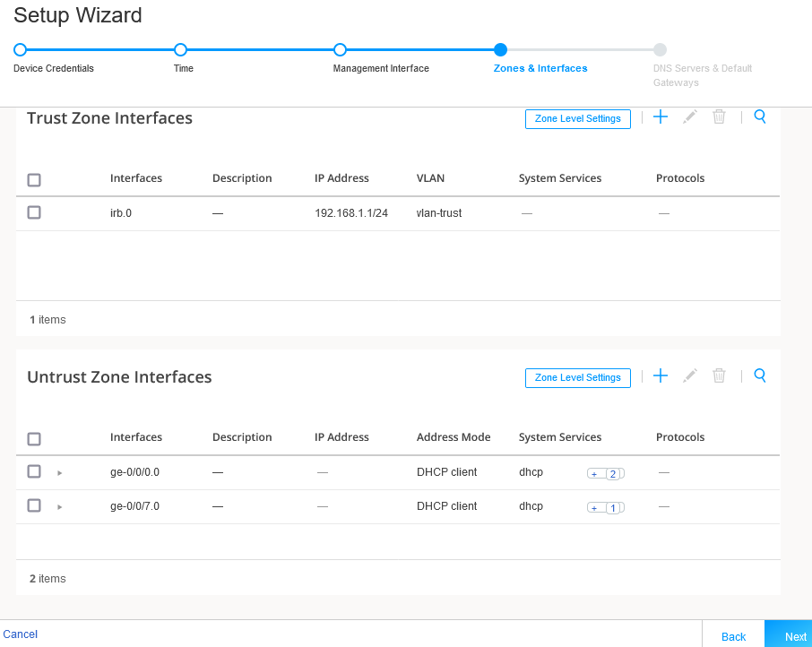Cancel the Setup Wizard
Viewport: 812px width, 647px height.
click(x=21, y=634)
